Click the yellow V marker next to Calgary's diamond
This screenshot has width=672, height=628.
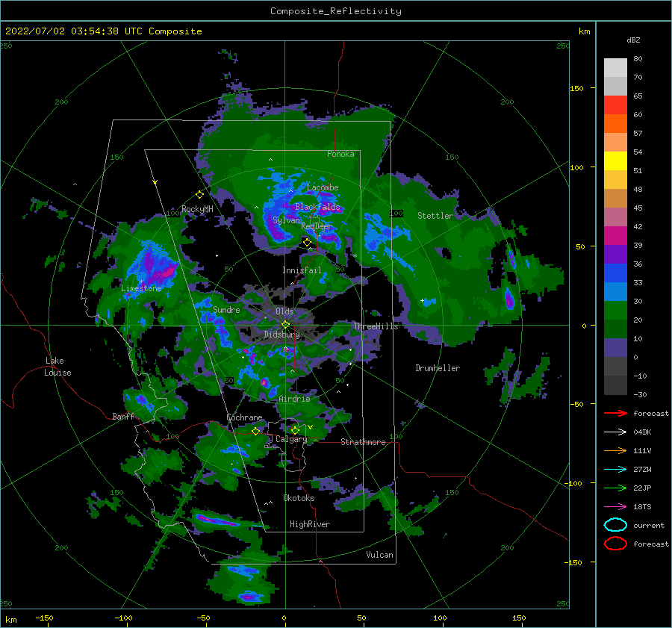coord(311,427)
